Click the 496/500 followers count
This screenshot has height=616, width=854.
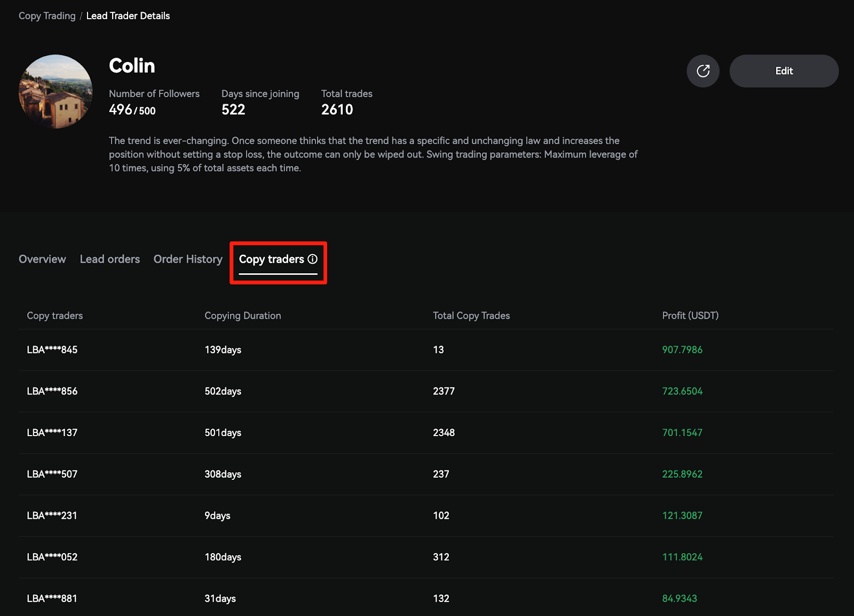(x=132, y=110)
